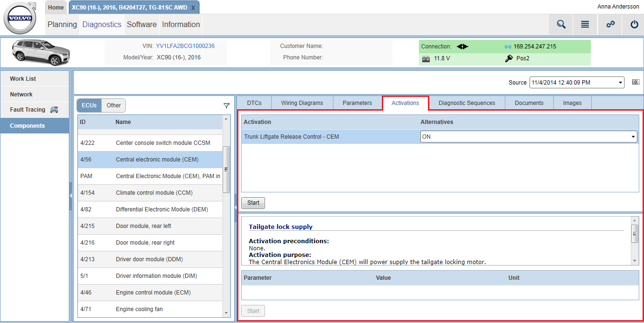Click the Fault Tracing car icon

pyautogui.click(x=54, y=110)
